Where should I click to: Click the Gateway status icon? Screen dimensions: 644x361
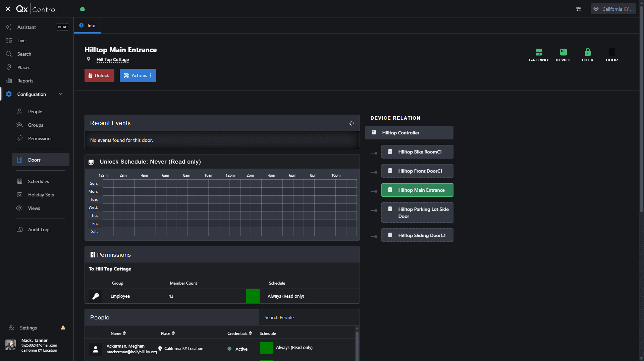(x=539, y=52)
